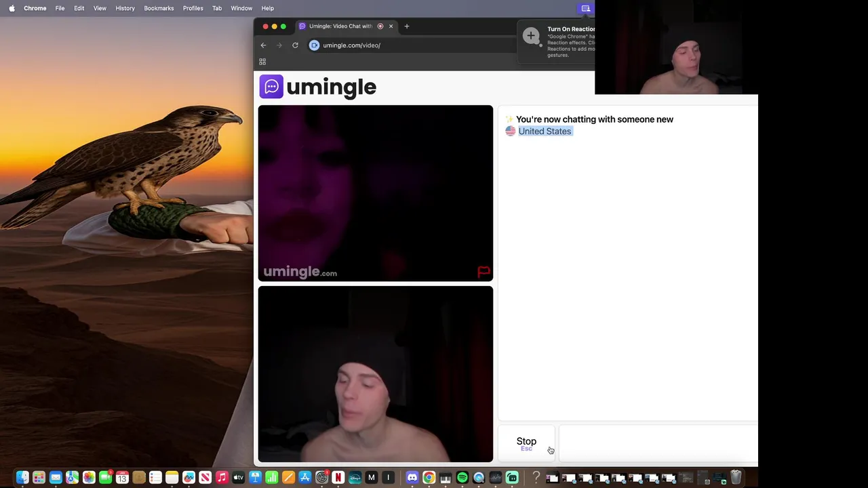
Task: Open Disney+ from the dock
Action: click(355, 478)
